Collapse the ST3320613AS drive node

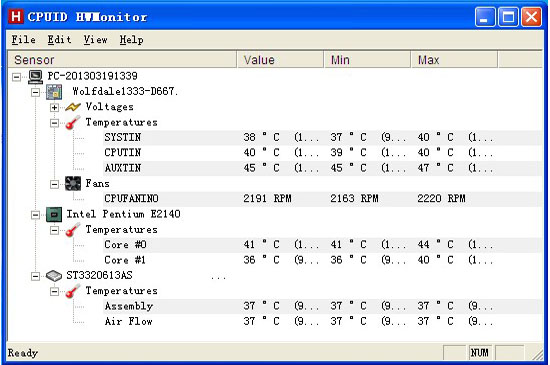pyautogui.click(x=35, y=276)
